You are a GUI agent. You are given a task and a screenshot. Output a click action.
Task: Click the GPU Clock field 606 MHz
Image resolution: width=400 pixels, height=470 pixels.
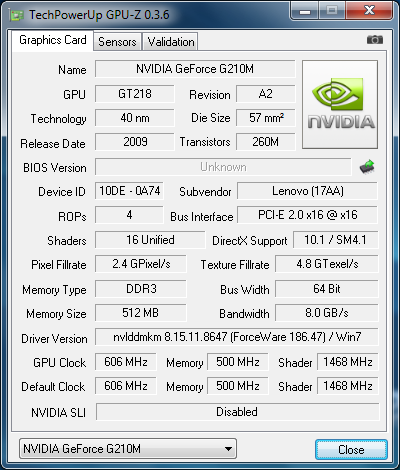click(126, 362)
